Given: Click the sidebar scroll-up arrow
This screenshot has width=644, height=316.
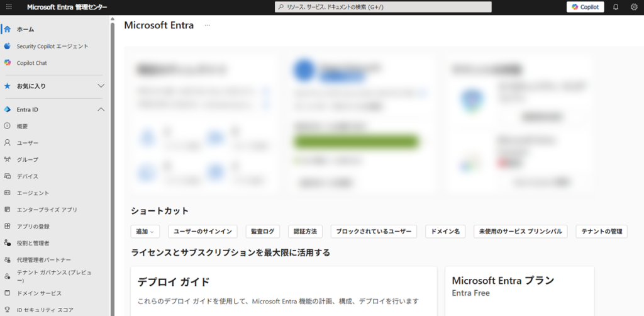Looking at the screenshot, I should (x=112, y=19).
